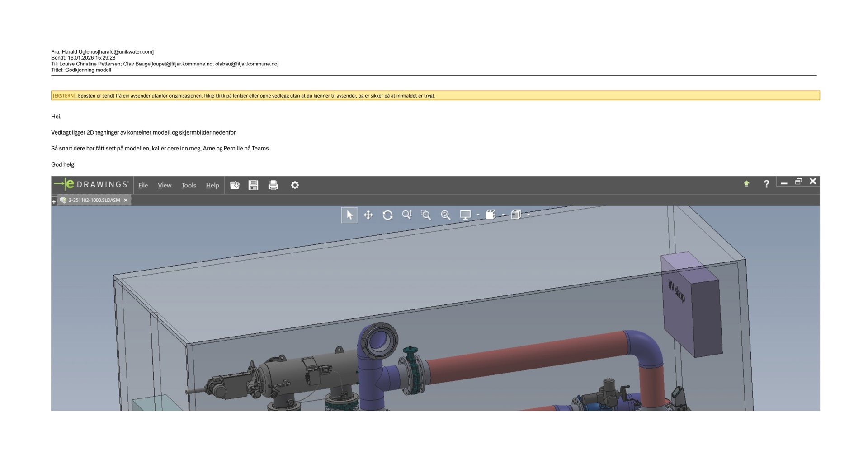Open eDrawings settings with the gear icon
The height and width of the screenshot is (449, 868).
pos(294,185)
